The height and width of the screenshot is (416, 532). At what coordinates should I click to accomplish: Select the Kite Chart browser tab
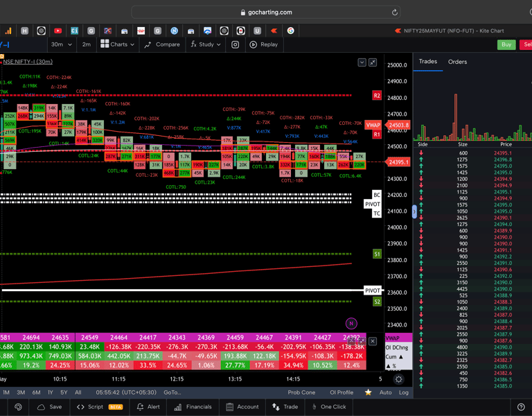pyautogui.click(x=450, y=31)
